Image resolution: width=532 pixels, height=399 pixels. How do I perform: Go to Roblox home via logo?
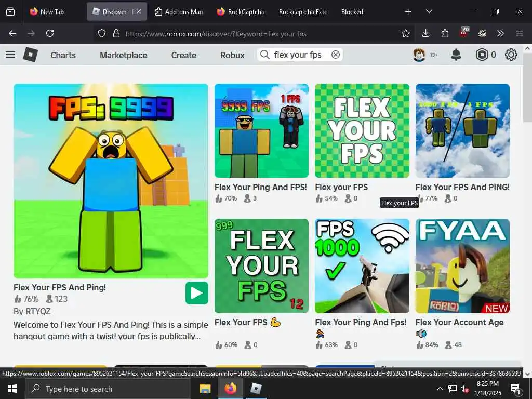coord(30,55)
